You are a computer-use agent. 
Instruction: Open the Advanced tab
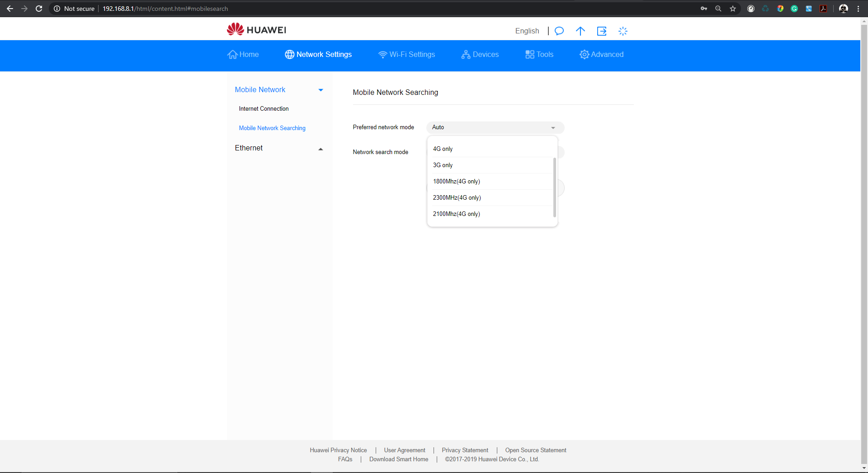click(602, 54)
